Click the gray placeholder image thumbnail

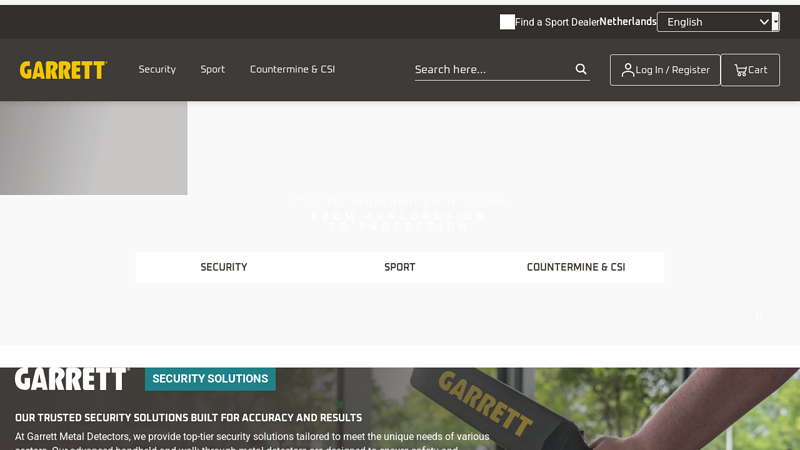click(x=93, y=148)
